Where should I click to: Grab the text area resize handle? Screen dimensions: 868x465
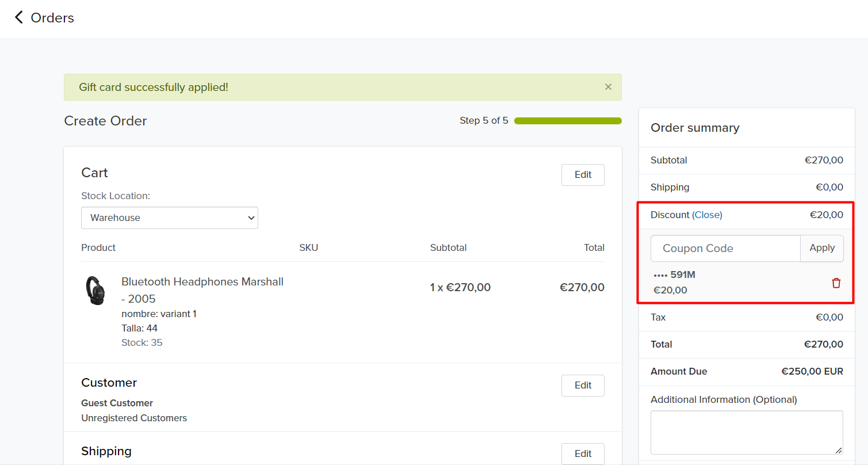838,450
